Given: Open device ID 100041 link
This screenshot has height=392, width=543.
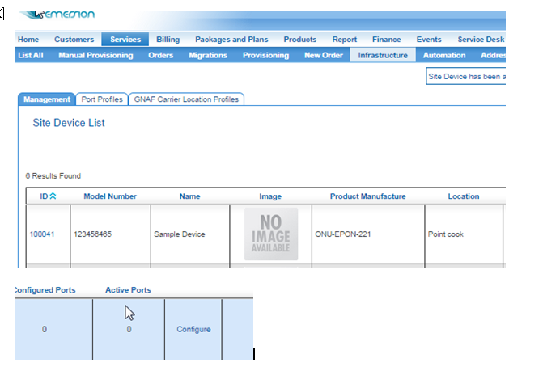Looking at the screenshot, I should point(42,234).
